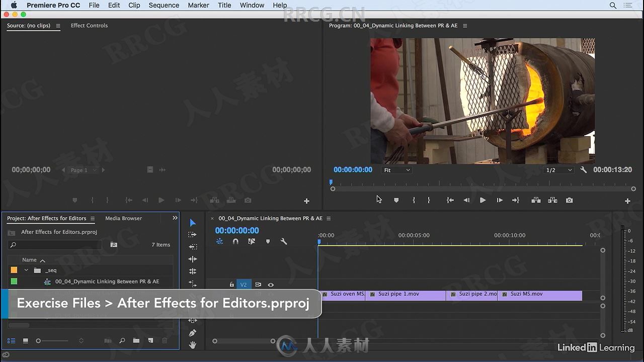644x362 pixels.
Task: Select Suzi pipe 1.mov clip
Action: click(x=406, y=296)
